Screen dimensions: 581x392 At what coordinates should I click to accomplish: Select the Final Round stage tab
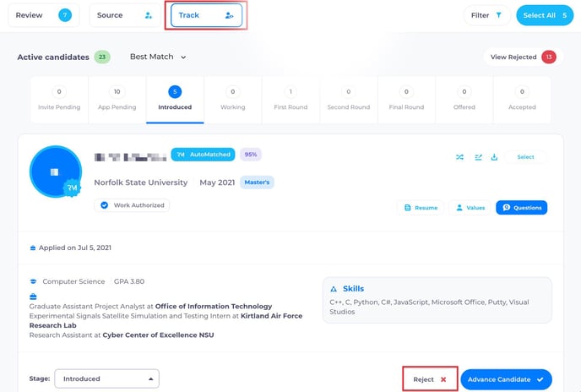pyautogui.click(x=406, y=100)
